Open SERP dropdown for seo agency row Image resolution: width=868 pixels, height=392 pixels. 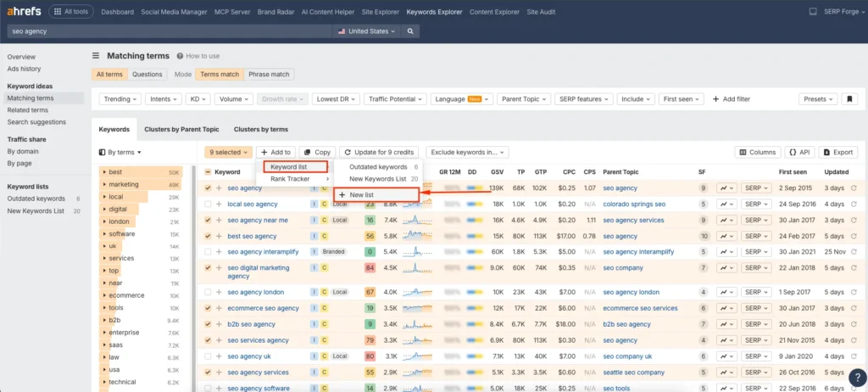tap(757, 188)
